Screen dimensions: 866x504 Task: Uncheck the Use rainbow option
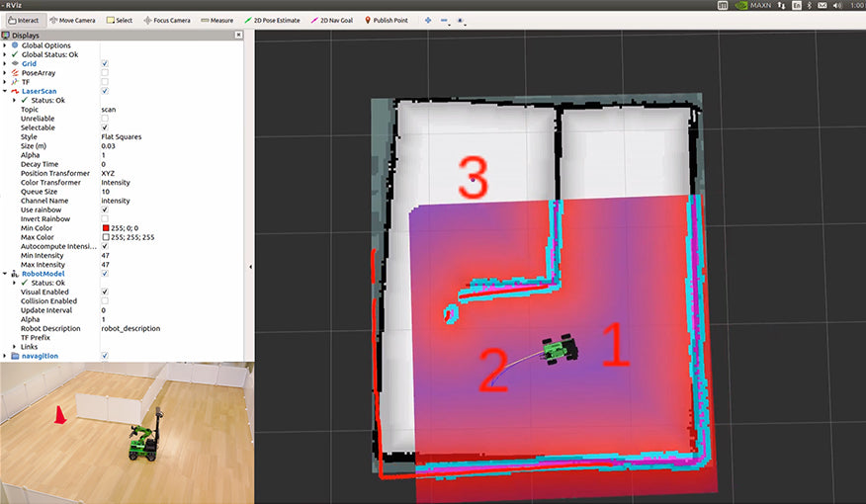(105, 210)
